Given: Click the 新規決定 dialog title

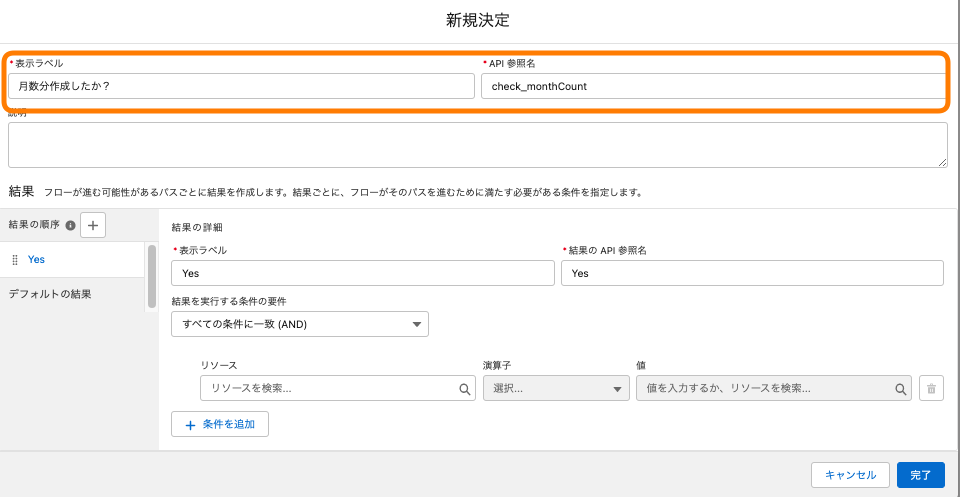Looking at the screenshot, I should tap(478, 20).
